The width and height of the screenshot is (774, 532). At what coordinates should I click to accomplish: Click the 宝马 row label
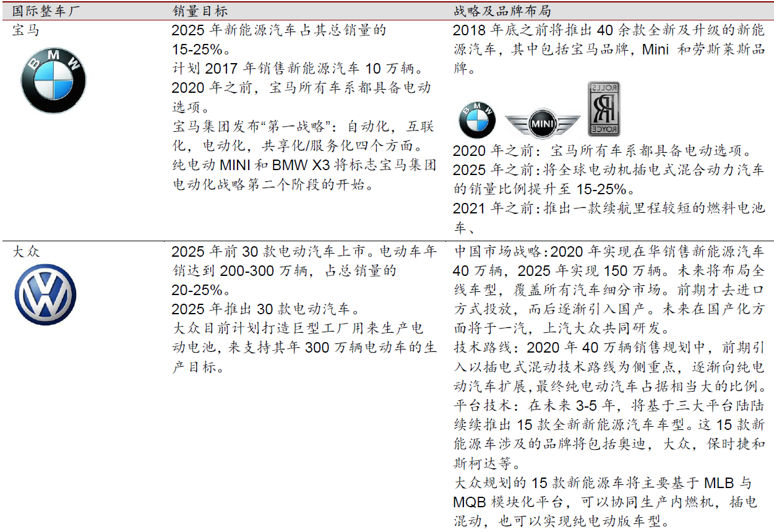[26, 30]
